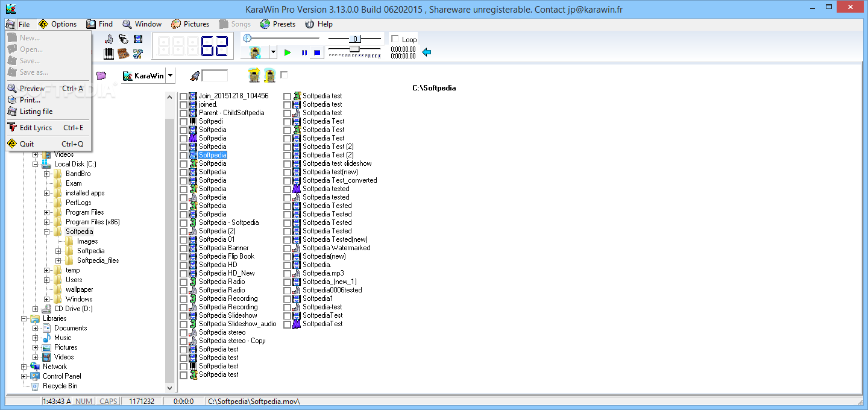Open the Find menu
The height and width of the screenshot is (410, 868).
pos(99,24)
